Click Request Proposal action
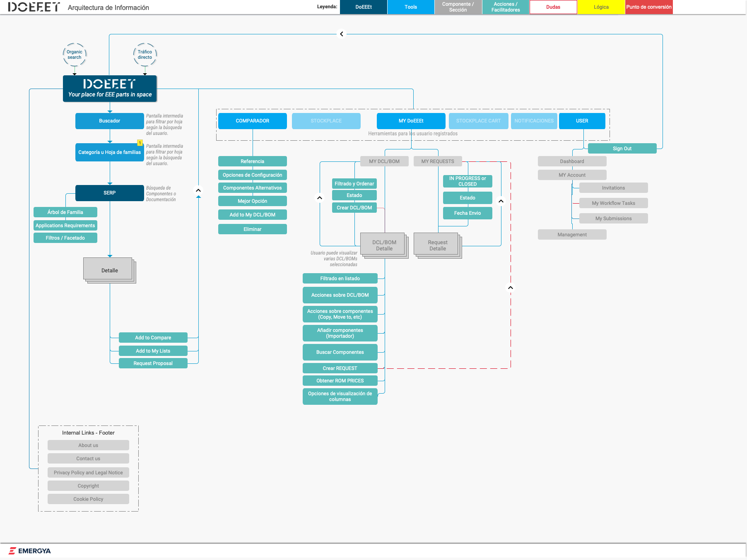The width and height of the screenshot is (747, 560). [153, 363]
